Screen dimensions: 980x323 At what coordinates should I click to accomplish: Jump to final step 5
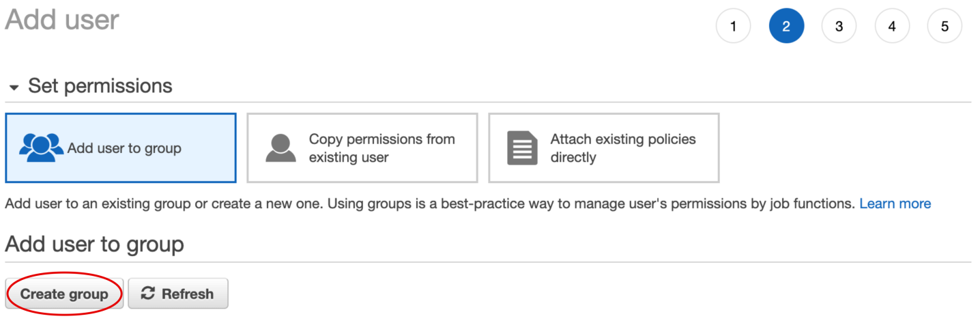coord(945,26)
